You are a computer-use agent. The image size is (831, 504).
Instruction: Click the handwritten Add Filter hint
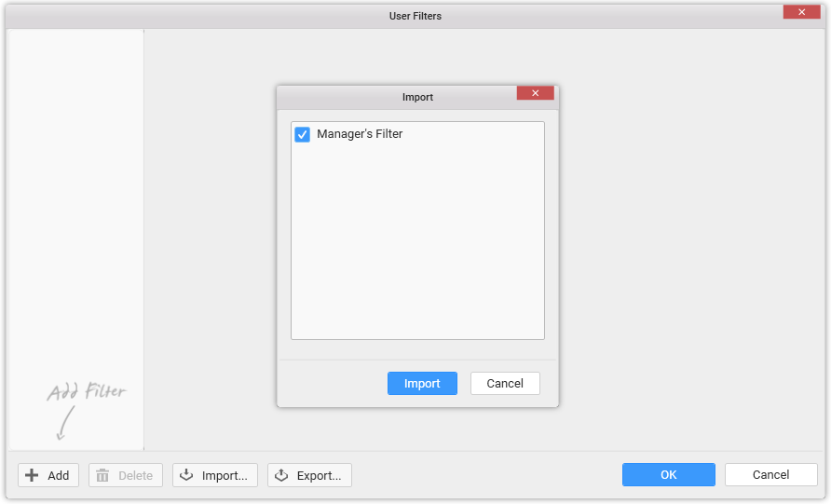tap(86, 392)
